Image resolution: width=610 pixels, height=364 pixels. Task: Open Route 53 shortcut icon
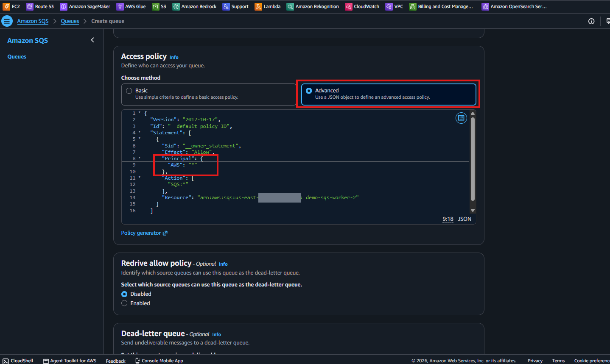30,6
